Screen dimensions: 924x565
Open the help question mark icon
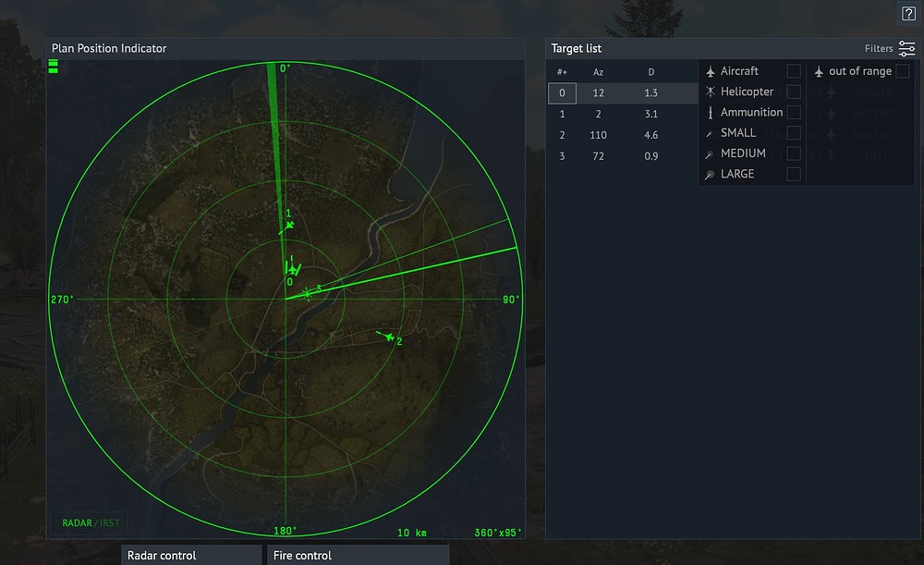point(908,14)
